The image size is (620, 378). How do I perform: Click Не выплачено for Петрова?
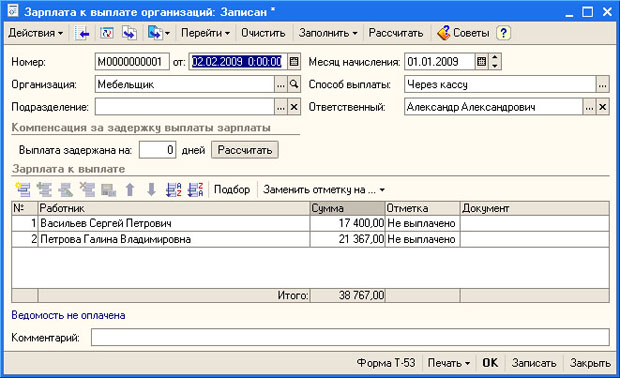tap(422, 239)
